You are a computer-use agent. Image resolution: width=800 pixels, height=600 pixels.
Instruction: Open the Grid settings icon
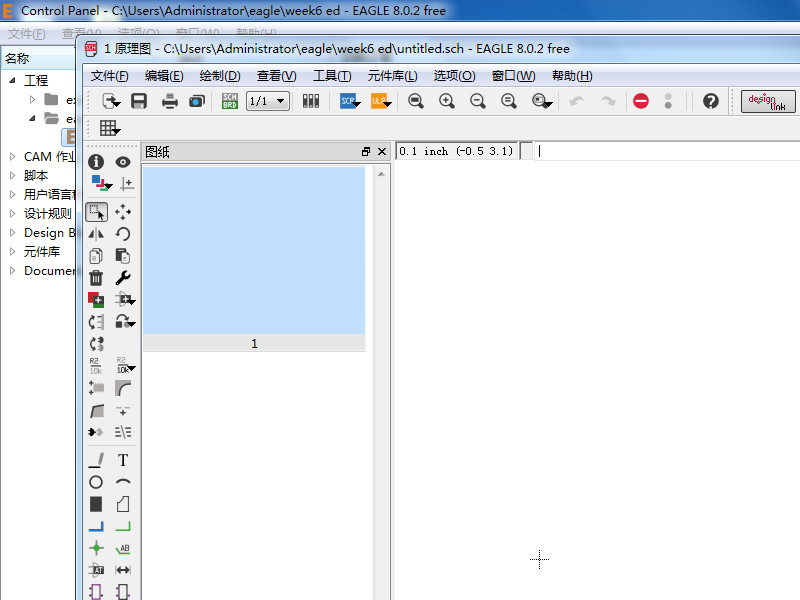click(109, 128)
